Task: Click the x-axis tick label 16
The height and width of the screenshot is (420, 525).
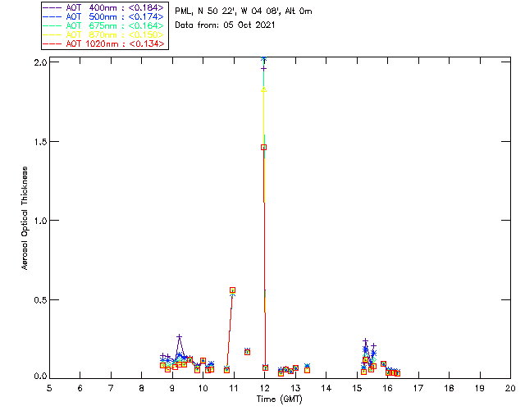Action: [387, 388]
